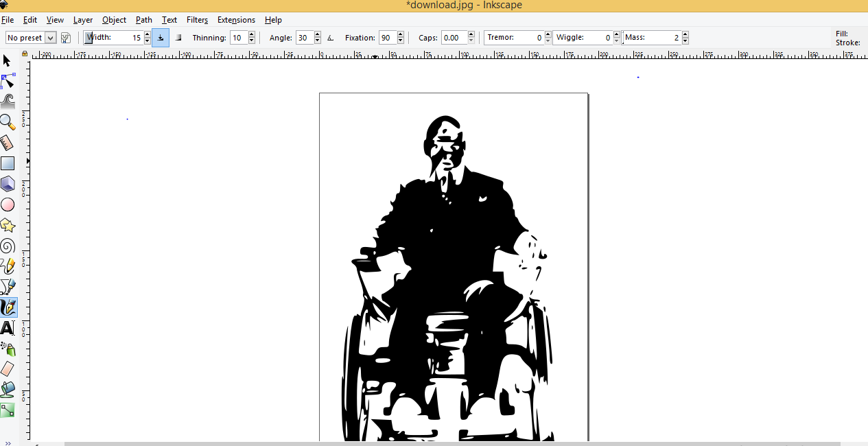Click the Tremor slider field
Screen dimensions: 868x446
point(514,38)
